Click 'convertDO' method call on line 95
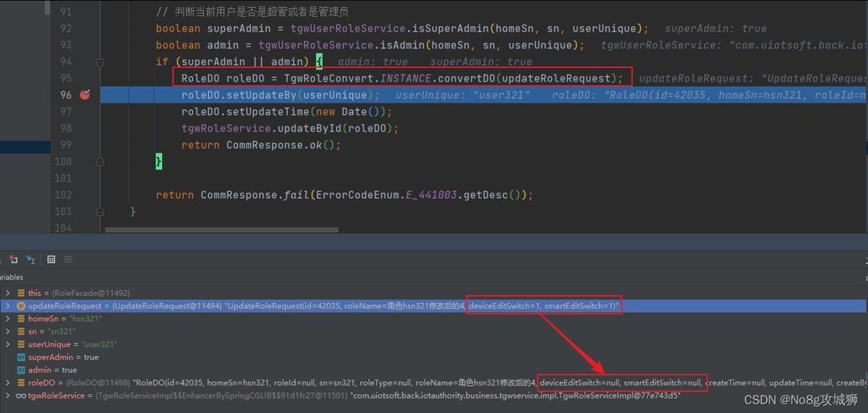 pos(467,78)
